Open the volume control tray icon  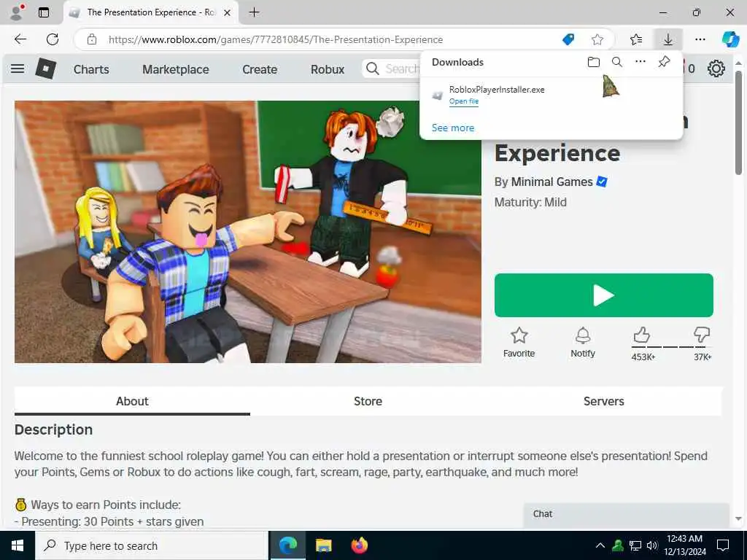pos(651,545)
